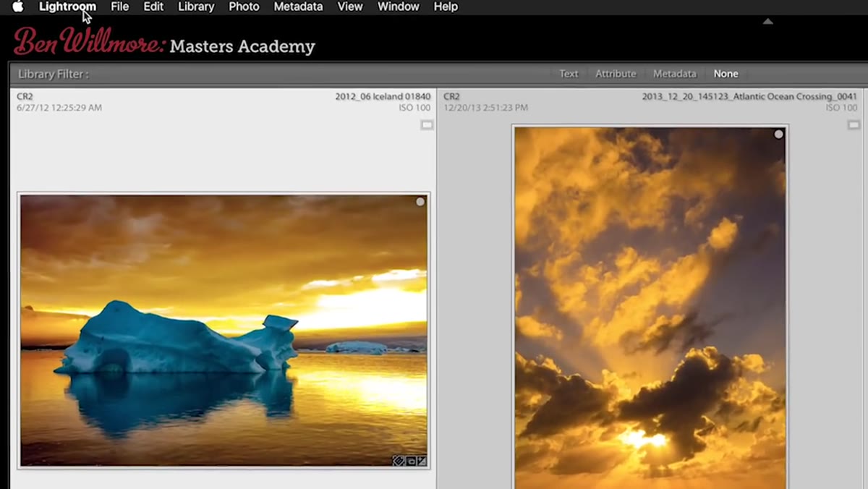
Task: Select the Atlantic Ocean clouds photo thumbnail
Action: (650, 308)
